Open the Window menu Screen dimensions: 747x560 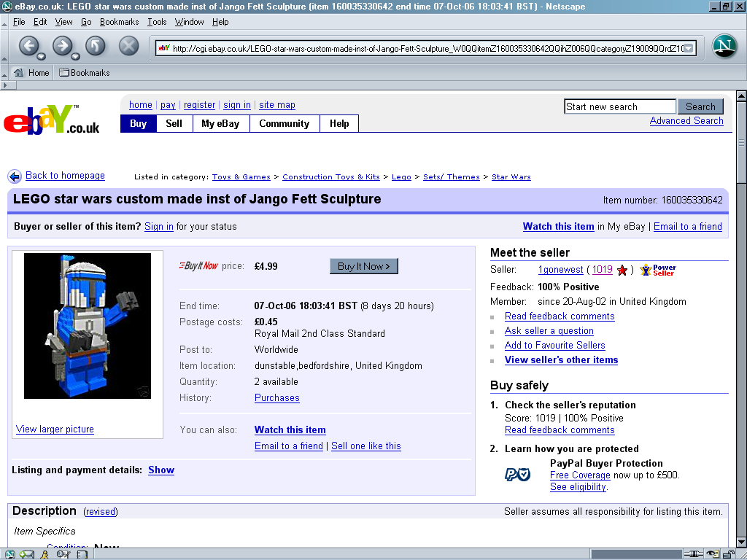[x=189, y=22]
